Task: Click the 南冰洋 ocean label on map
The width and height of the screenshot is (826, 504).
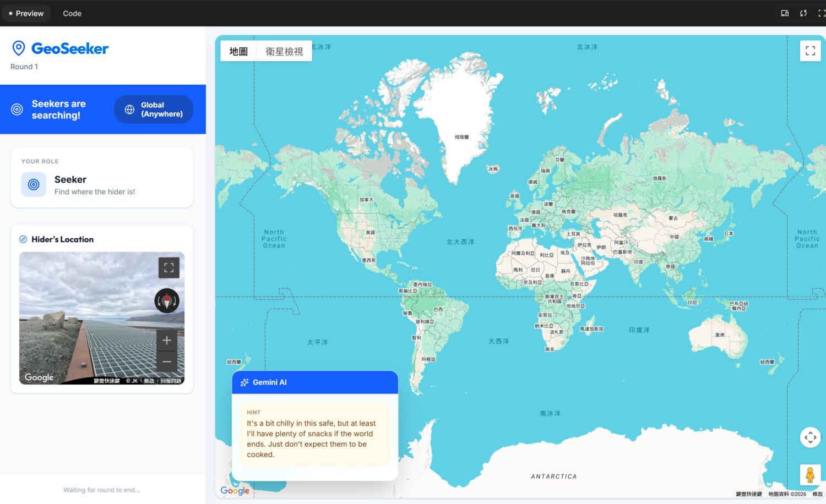Action: click(550, 413)
